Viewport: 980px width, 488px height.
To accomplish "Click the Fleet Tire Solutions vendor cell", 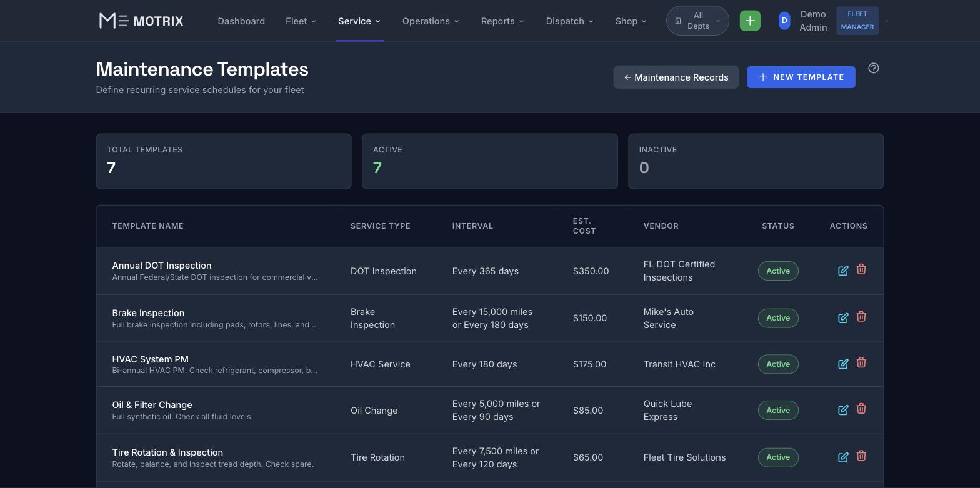I will (x=685, y=457).
